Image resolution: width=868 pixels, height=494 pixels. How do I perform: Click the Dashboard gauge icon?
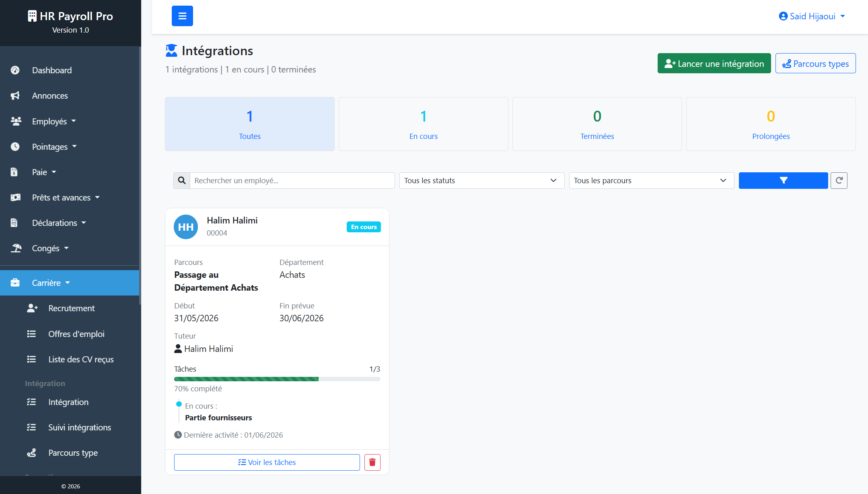[15, 70]
